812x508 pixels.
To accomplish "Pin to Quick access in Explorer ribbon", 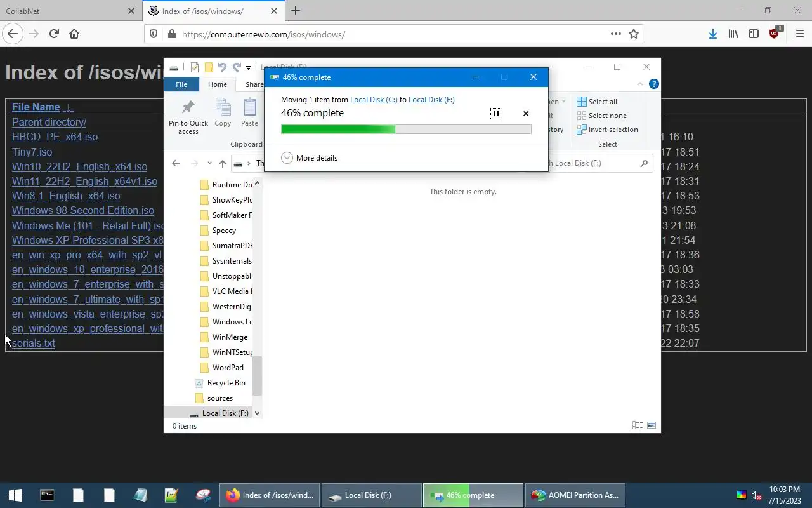I will coord(188,117).
